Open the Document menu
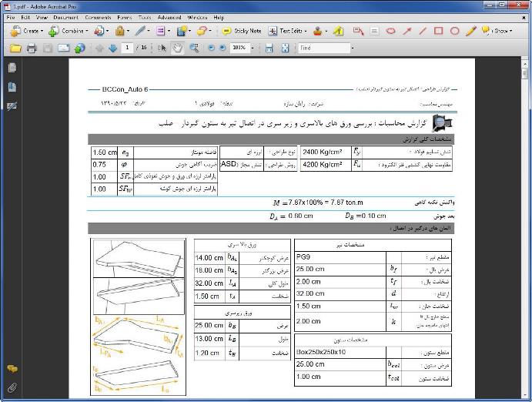Screen dimensions: 532x402 65,16
